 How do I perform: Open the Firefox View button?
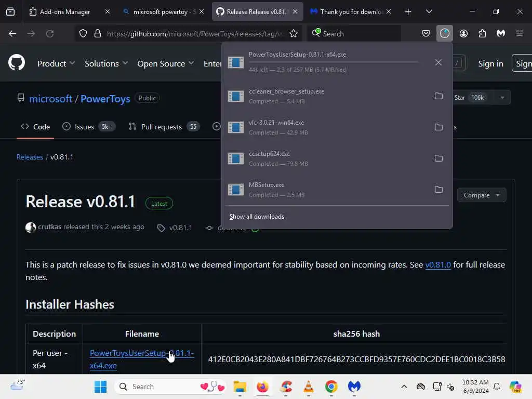(10, 11)
